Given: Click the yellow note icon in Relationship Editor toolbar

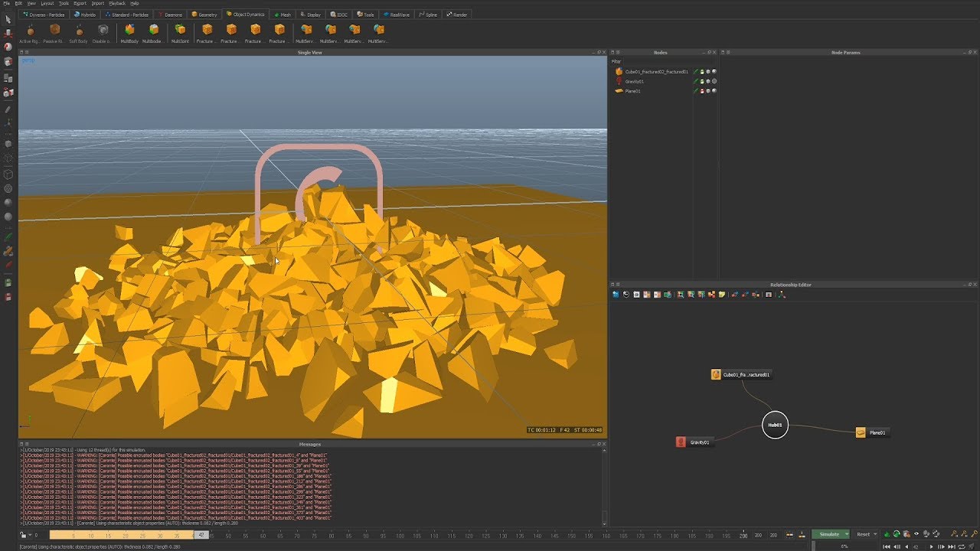Looking at the screenshot, I should pyautogui.click(x=722, y=294).
